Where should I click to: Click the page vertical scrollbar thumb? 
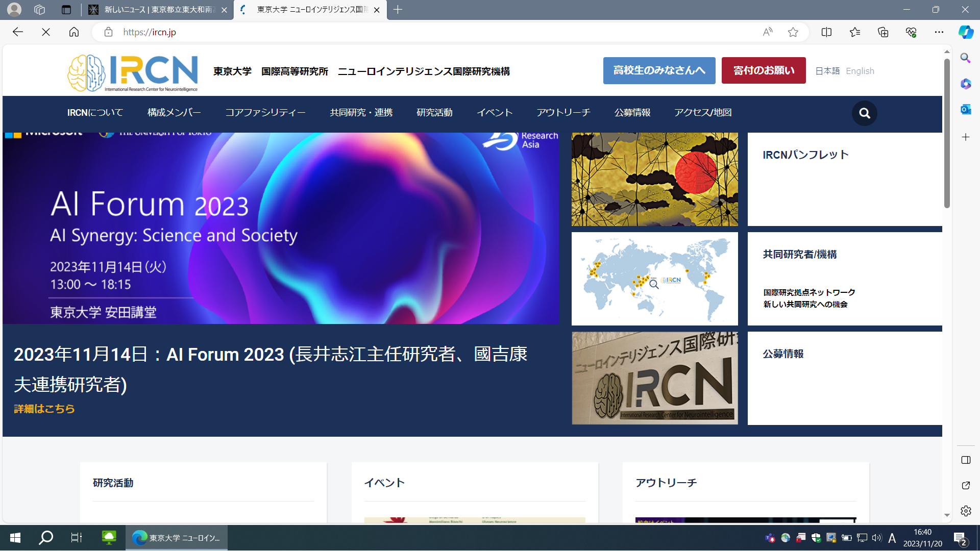[947, 133]
